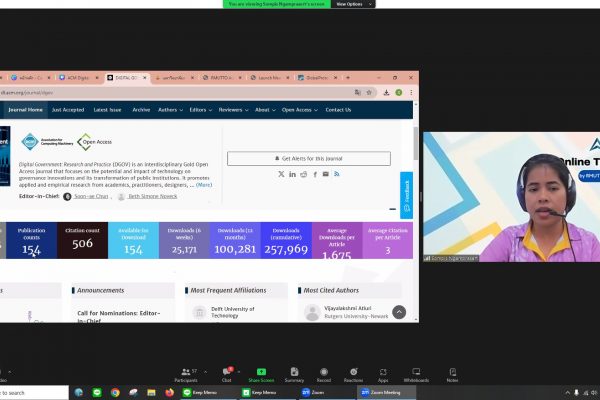Screen dimensions: 600x400
Task: Switch to the Launch Meeting browser tab
Action: pos(269,78)
